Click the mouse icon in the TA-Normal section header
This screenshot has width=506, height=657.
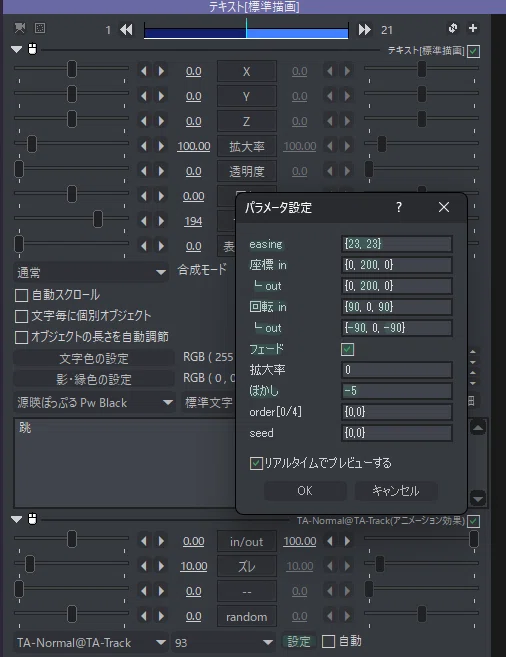[32, 519]
